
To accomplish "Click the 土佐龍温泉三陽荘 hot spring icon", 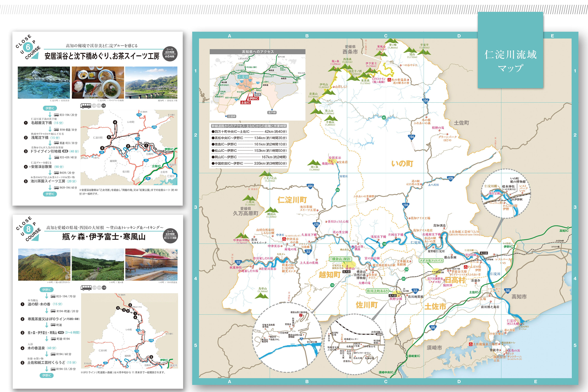I will [x=471, y=344].
